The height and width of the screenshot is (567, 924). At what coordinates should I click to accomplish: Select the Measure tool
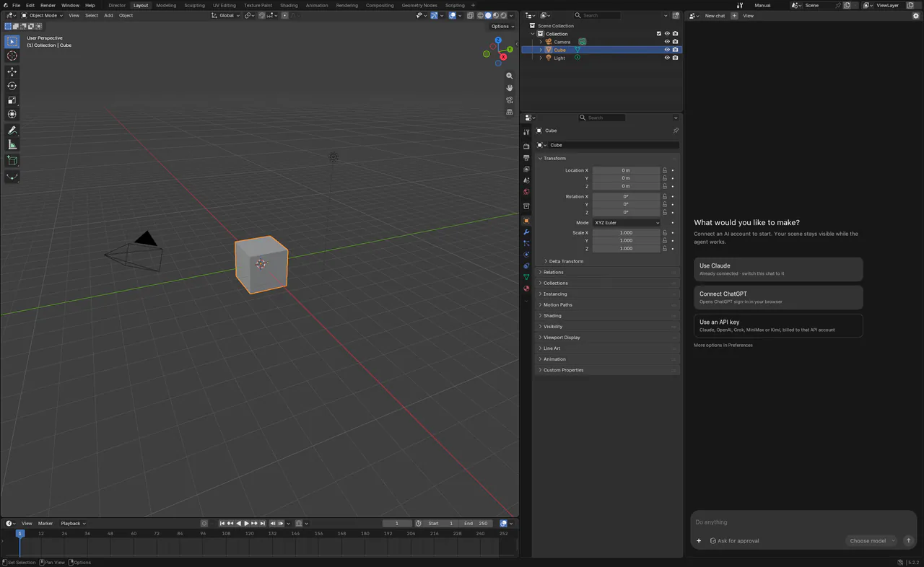(x=12, y=145)
